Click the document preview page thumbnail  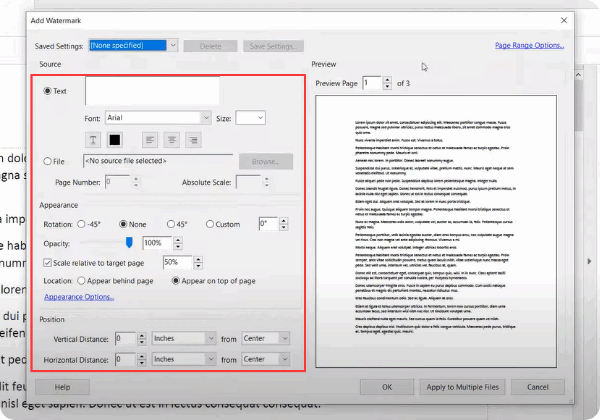[x=436, y=231]
